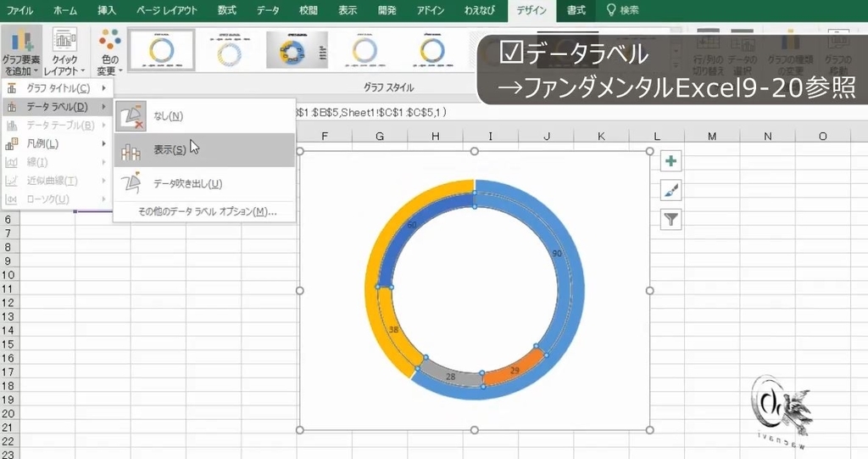
Task: Switch to the データ tab
Action: [268, 10]
